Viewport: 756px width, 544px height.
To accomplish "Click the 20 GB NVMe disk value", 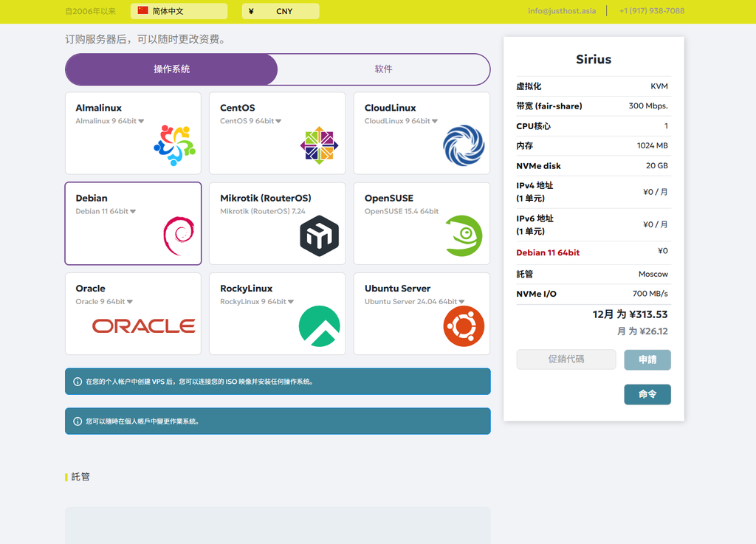I will point(656,166).
